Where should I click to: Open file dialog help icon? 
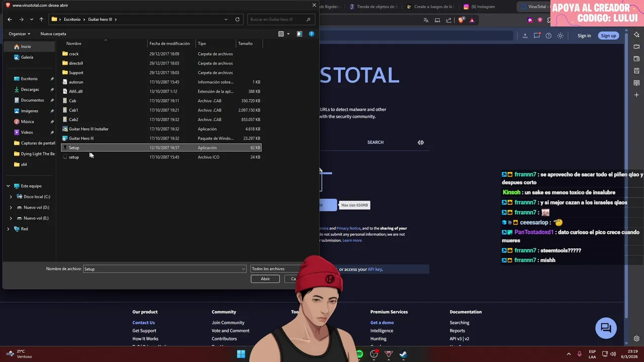311,34
